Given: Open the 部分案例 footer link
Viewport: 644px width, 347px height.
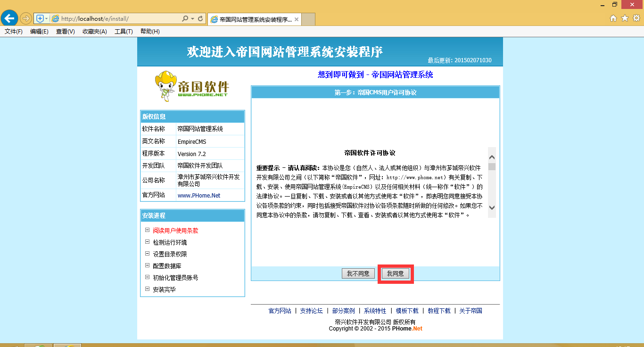Looking at the screenshot, I should [x=343, y=311].
